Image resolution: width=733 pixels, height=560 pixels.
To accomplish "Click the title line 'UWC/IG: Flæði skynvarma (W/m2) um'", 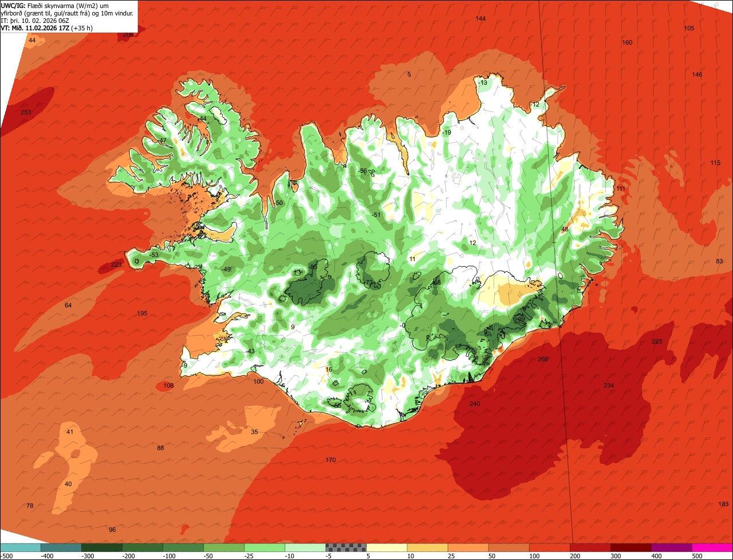I will (x=55, y=5).
